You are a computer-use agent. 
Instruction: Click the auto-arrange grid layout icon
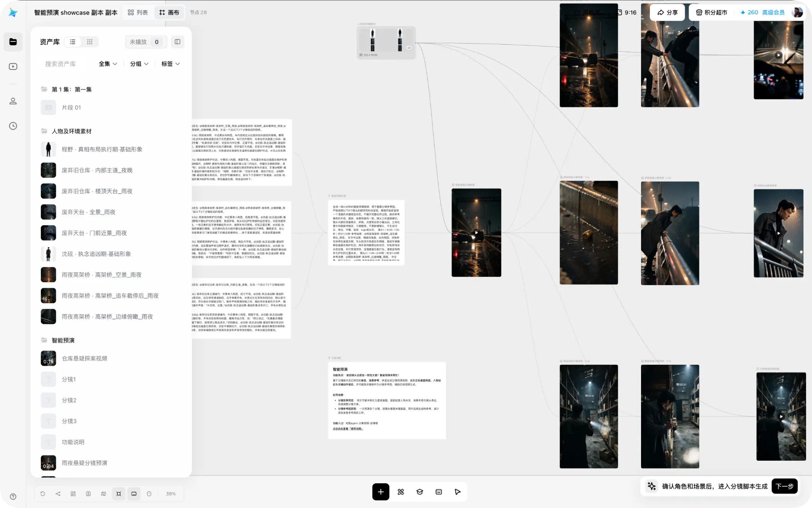(x=73, y=494)
